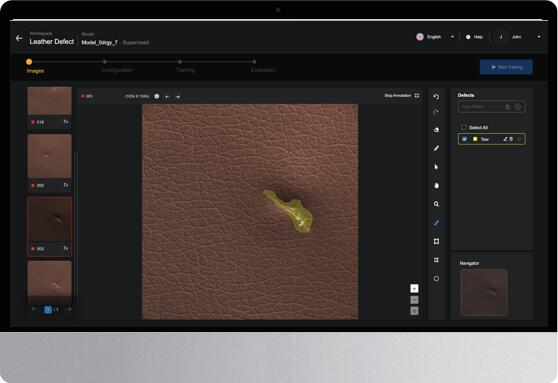
Task: Click the Start Training button
Action: (x=506, y=67)
